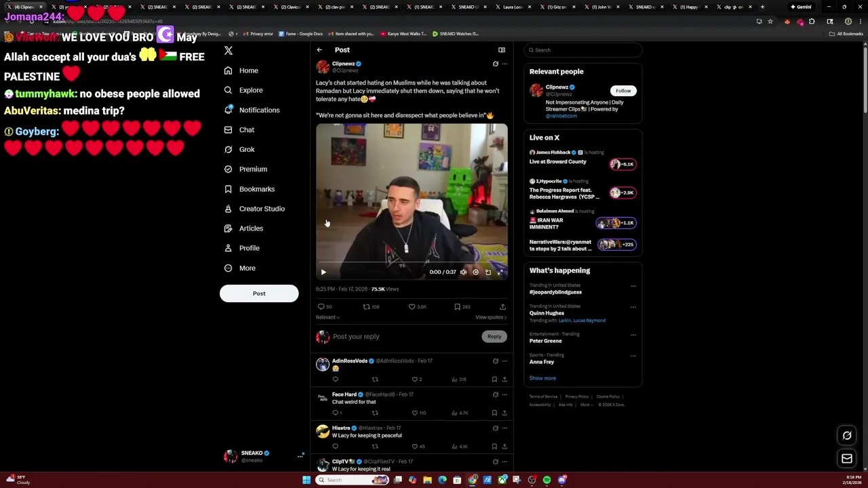Open the Explore page
Viewport: 868px width, 488px height.
pyautogui.click(x=243, y=90)
